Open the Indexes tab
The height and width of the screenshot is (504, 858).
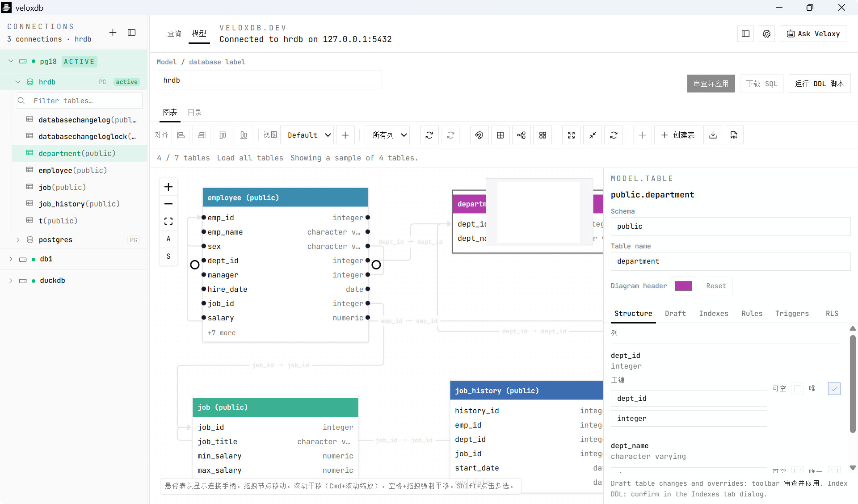pos(714,314)
